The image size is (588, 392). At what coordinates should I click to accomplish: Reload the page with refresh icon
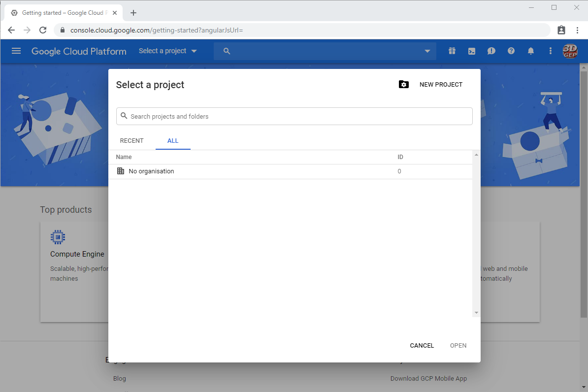pyautogui.click(x=43, y=30)
